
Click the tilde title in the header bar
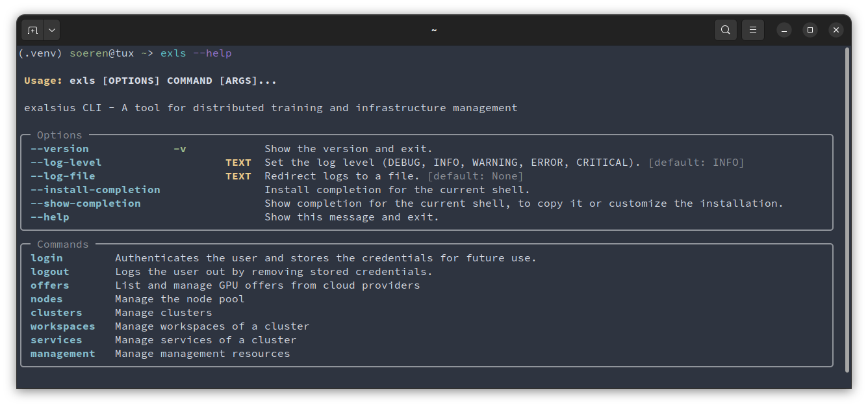pos(433,29)
